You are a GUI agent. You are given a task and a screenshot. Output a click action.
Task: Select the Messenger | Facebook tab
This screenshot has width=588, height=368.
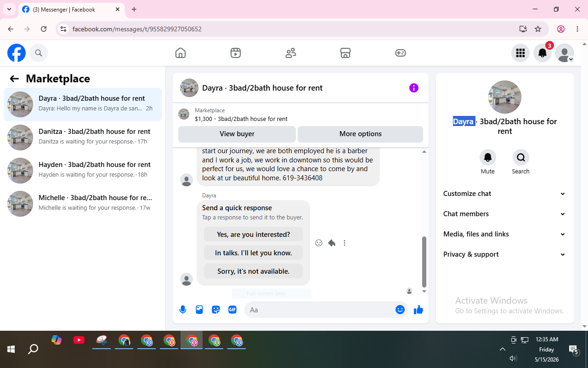click(71, 9)
